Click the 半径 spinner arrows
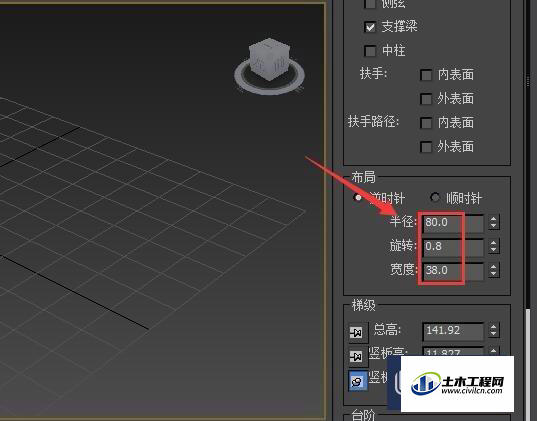The width and height of the screenshot is (537, 421). point(494,222)
